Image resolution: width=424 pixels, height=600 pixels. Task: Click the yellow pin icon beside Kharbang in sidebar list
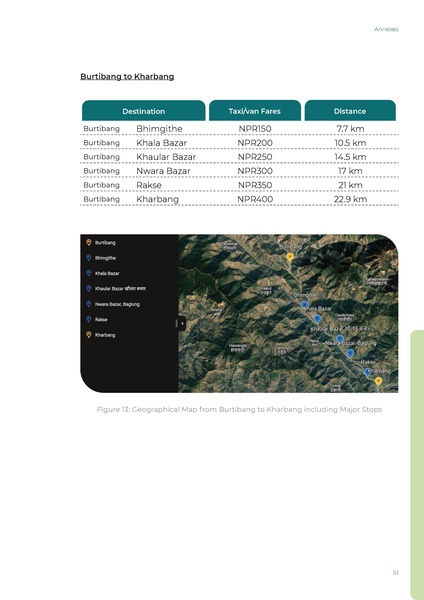click(89, 334)
